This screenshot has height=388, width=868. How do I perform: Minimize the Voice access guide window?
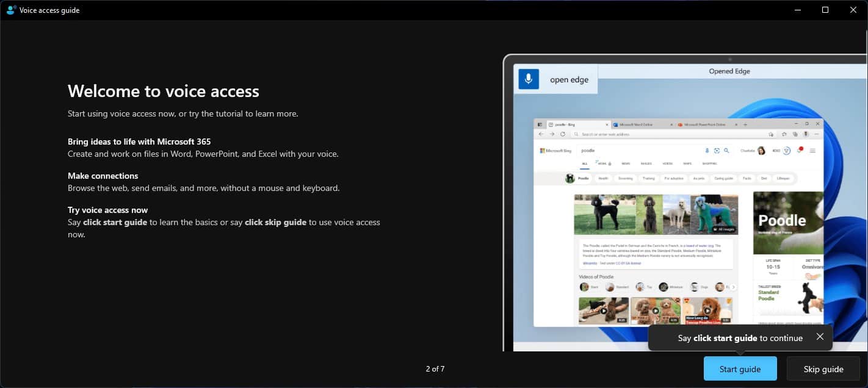[797, 10]
